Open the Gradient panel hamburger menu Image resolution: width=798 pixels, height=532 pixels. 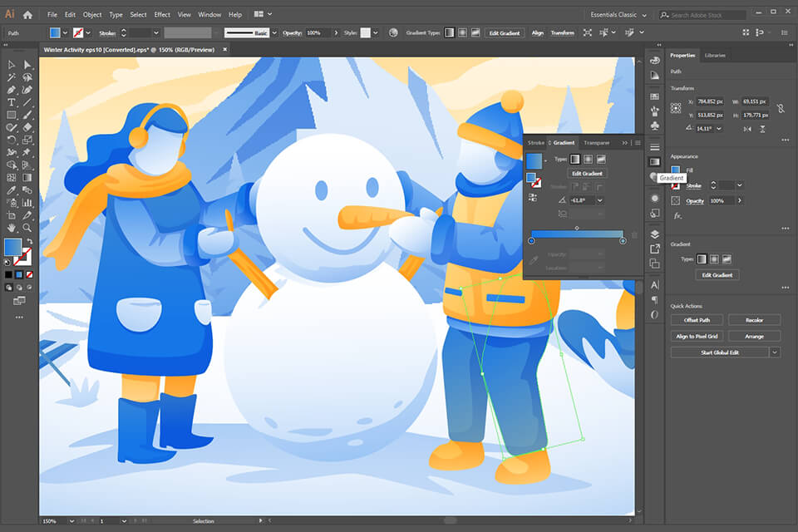638,143
